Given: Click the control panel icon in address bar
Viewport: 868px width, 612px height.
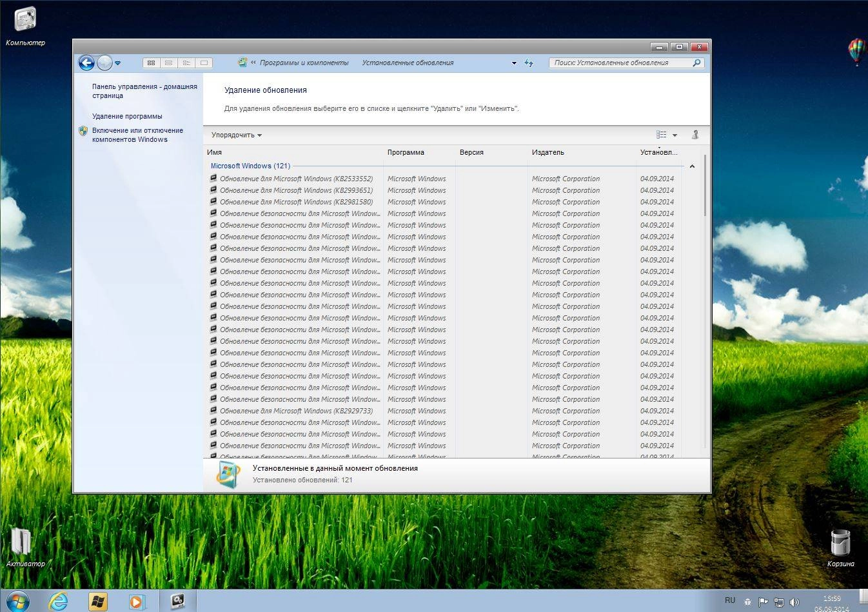Looking at the screenshot, I should click(242, 63).
